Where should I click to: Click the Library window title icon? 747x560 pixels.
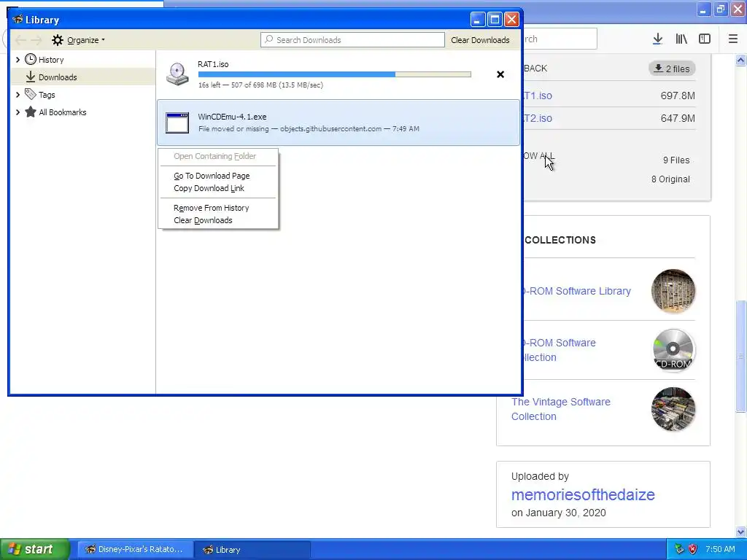point(18,20)
